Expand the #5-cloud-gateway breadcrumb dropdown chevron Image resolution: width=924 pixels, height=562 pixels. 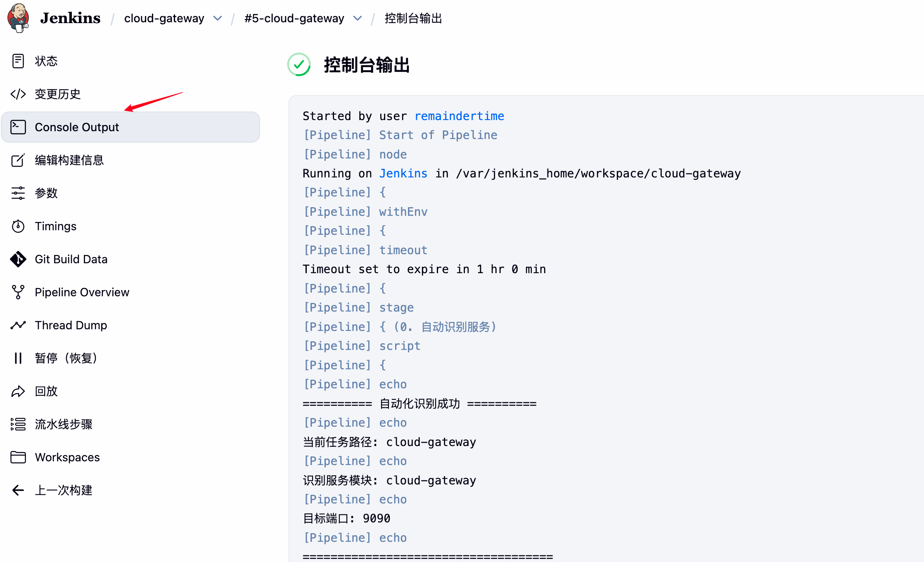click(358, 18)
